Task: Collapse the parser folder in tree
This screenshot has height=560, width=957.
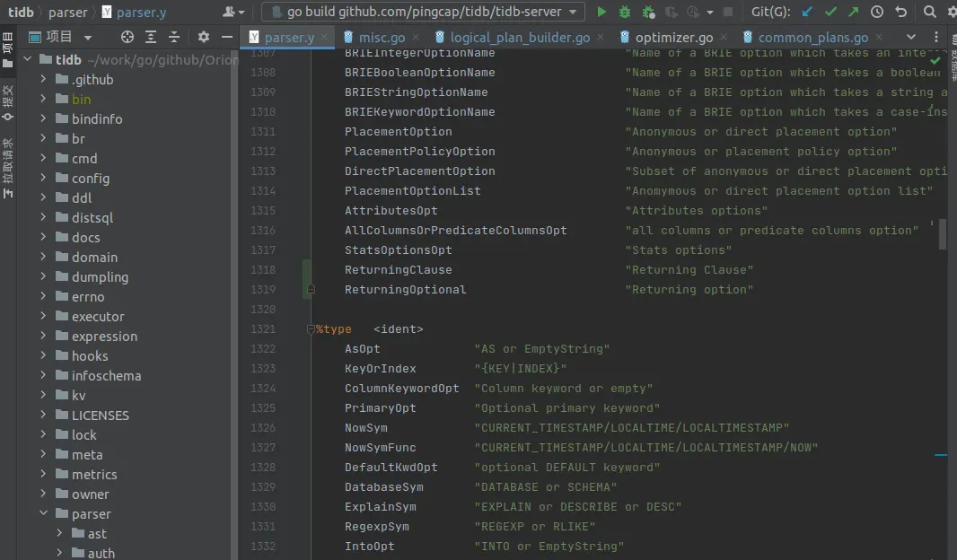Action: click(43, 513)
